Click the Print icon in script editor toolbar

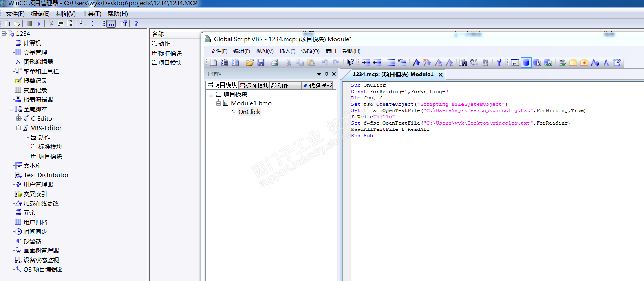click(274, 62)
